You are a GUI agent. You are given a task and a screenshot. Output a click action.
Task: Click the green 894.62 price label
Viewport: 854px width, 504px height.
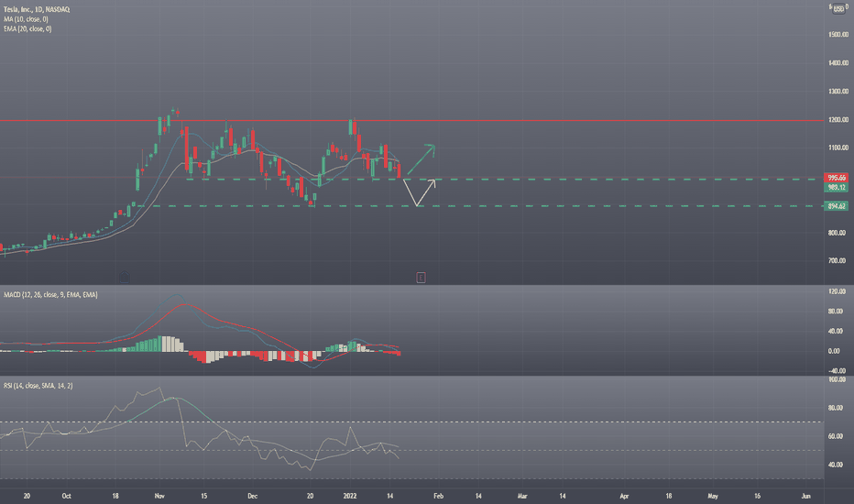pyautogui.click(x=836, y=206)
